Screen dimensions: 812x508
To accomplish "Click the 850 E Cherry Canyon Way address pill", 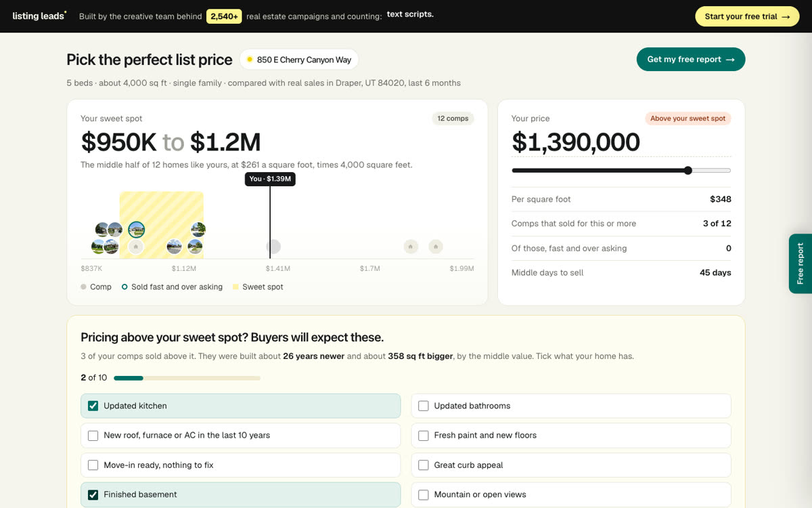I will pyautogui.click(x=299, y=60).
